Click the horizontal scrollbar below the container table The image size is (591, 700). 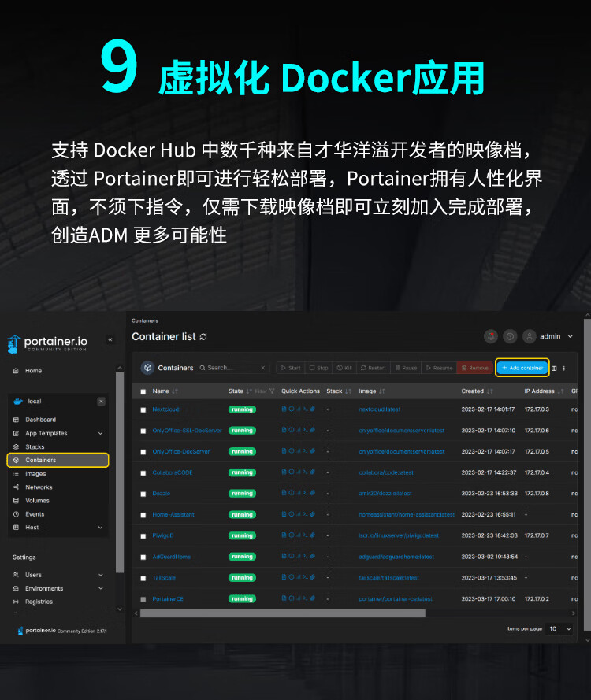(x=283, y=613)
